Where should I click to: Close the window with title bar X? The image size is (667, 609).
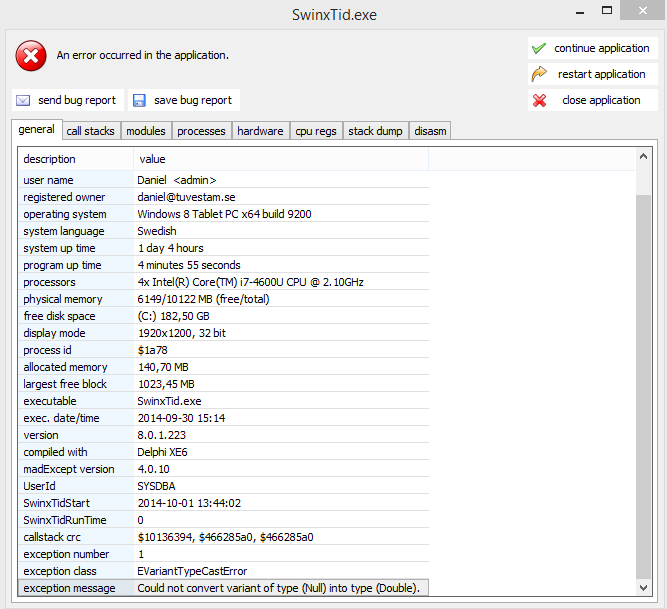coord(642,10)
